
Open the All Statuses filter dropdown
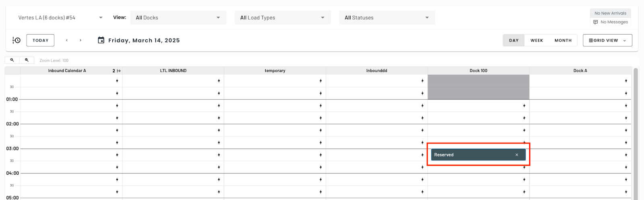pyautogui.click(x=387, y=18)
